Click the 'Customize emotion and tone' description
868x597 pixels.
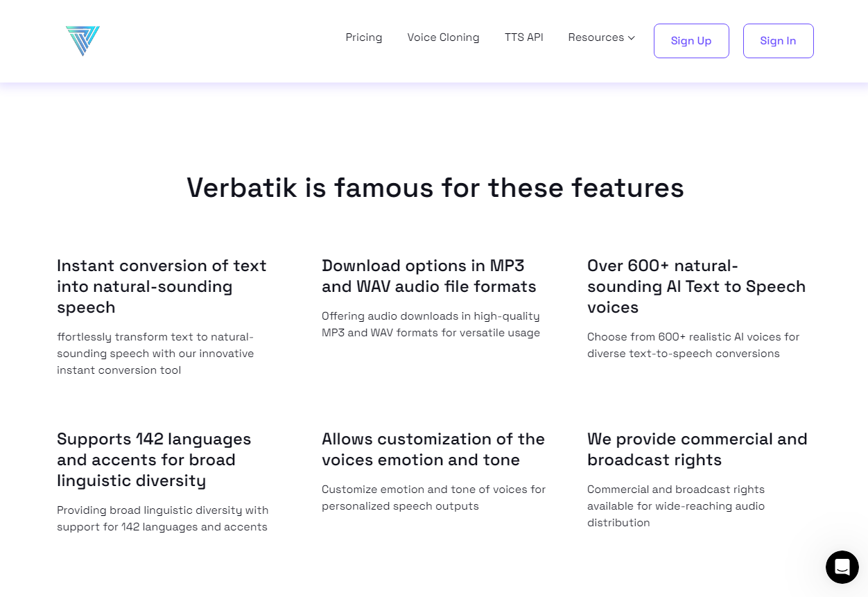(433, 498)
